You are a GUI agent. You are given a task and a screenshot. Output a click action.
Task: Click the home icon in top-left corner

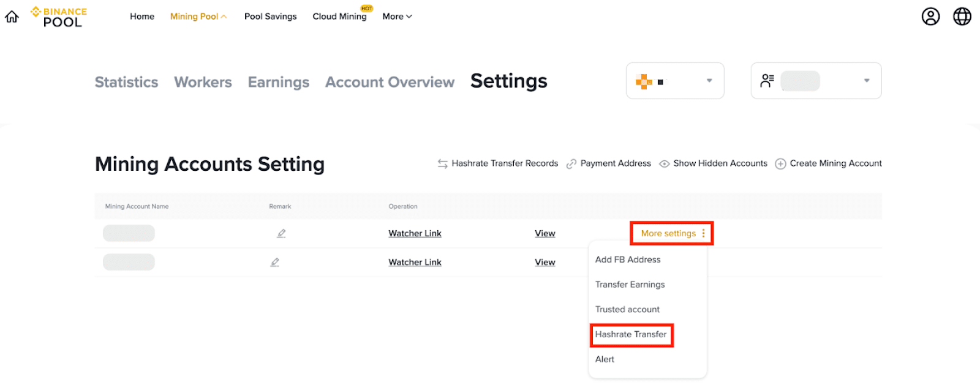[x=12, y=17]
